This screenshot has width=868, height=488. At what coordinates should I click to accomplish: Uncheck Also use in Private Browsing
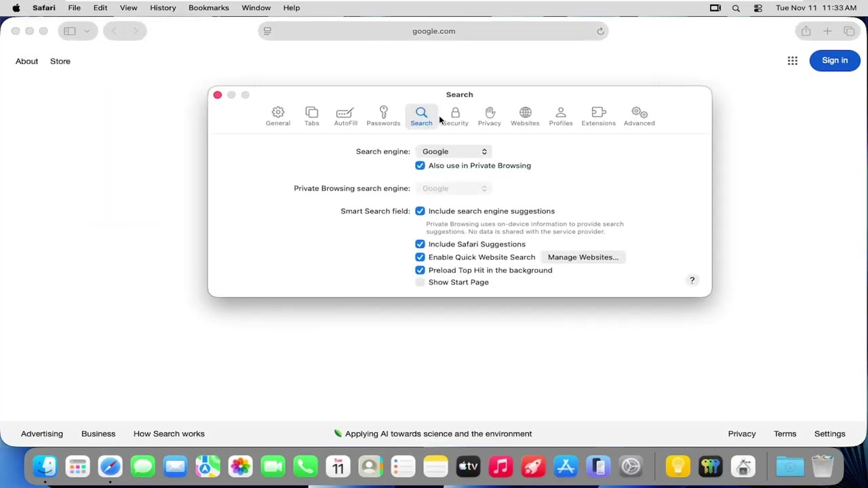click(420, 165)
